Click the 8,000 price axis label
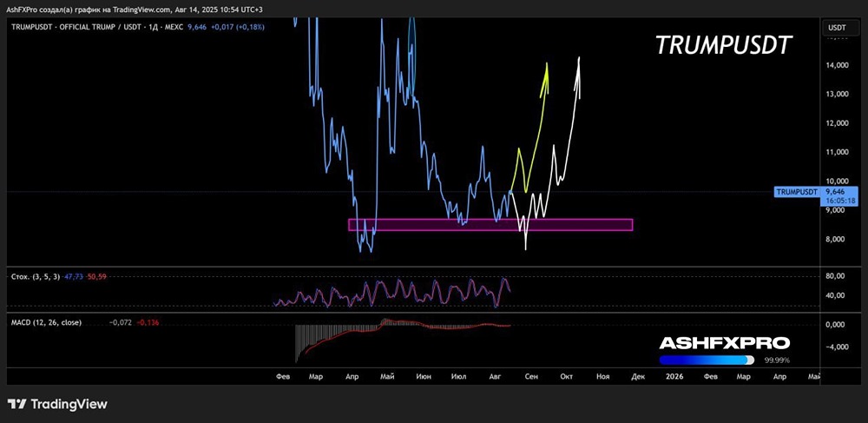Image resolution: width=868 pixels, height=423 pixels. 835,239
